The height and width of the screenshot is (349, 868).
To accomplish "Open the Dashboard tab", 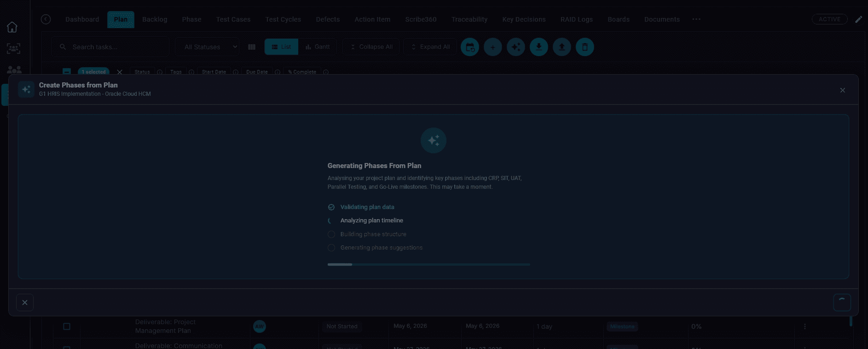I will tap(82, 19).
